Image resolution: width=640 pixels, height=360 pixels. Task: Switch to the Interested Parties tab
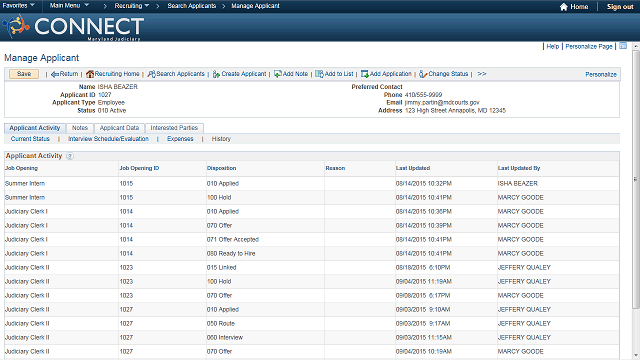(174, 128)
